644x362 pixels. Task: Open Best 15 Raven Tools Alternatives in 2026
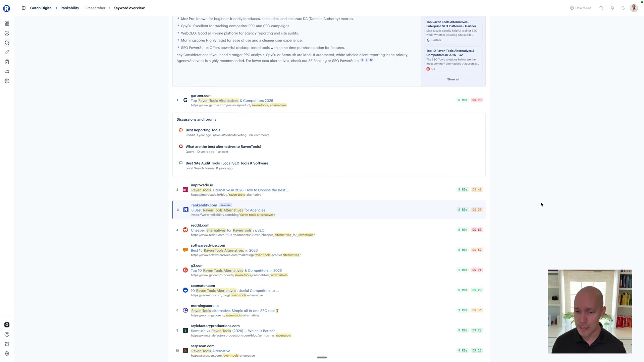point(224,250)
